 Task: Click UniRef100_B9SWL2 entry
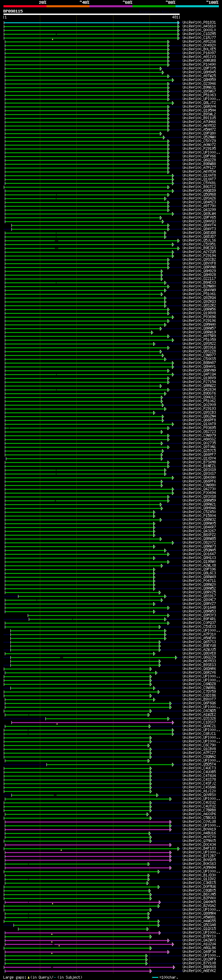(x=199, y=114)
